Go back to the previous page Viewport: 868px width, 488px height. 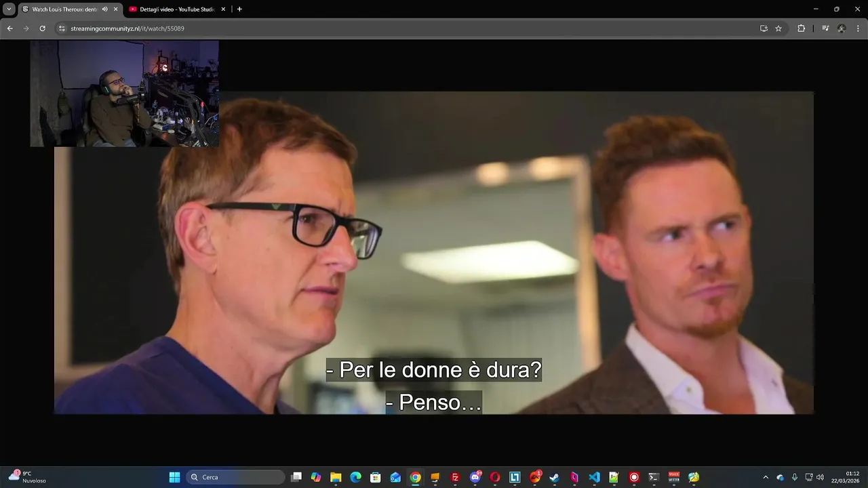pos(9,28)
